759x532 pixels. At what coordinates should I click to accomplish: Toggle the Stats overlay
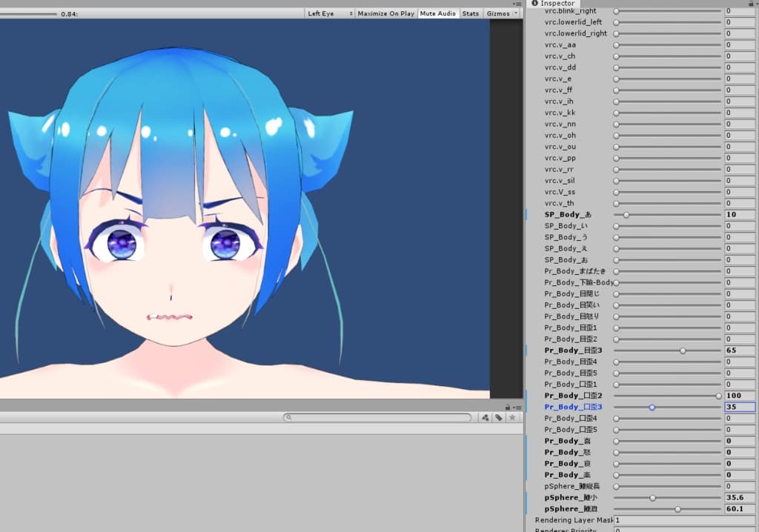coord(470,13)
